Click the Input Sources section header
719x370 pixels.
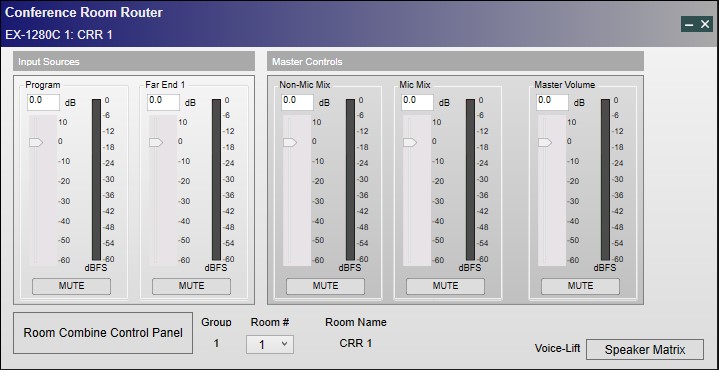(x=134, y=61)
